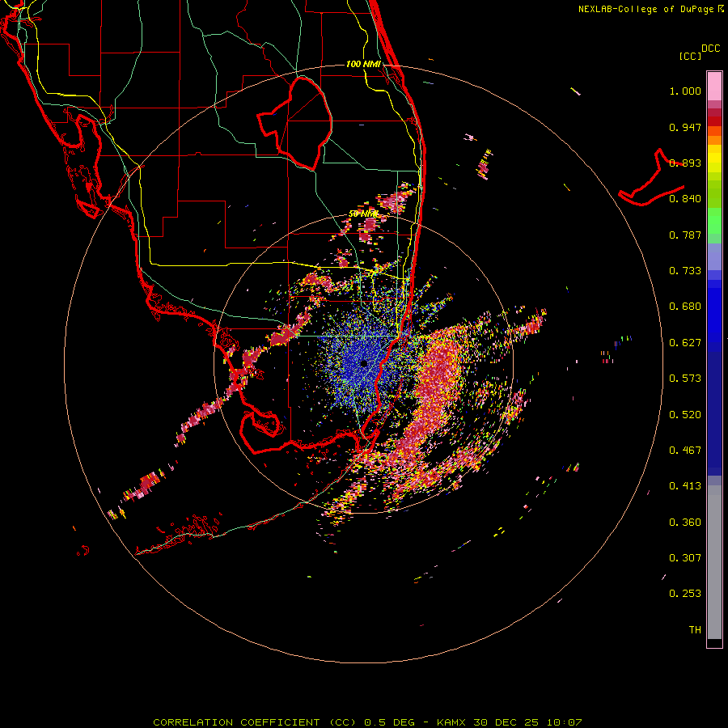
Task: Select the 0.947 legend value
Action: (685, 127)
